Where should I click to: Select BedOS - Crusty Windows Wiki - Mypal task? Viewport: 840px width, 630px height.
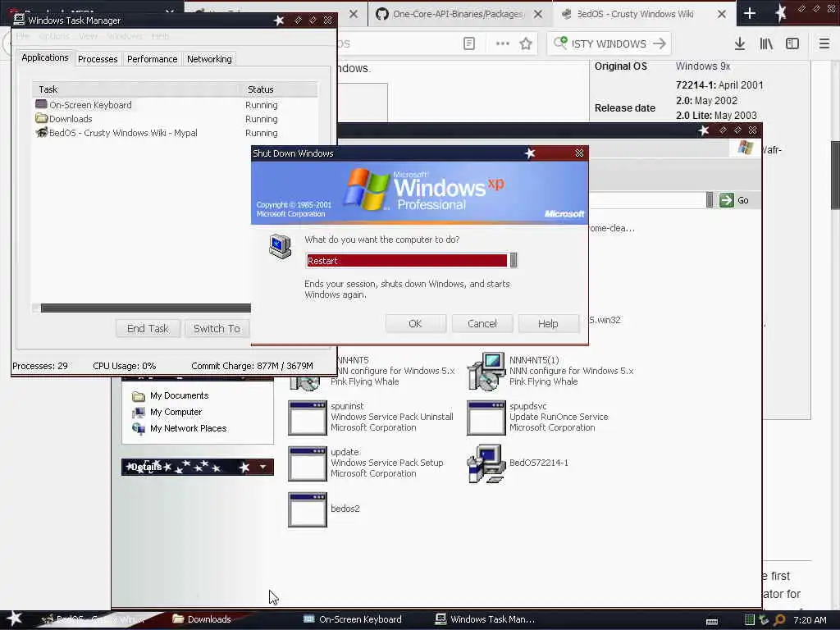click(175, 133)
